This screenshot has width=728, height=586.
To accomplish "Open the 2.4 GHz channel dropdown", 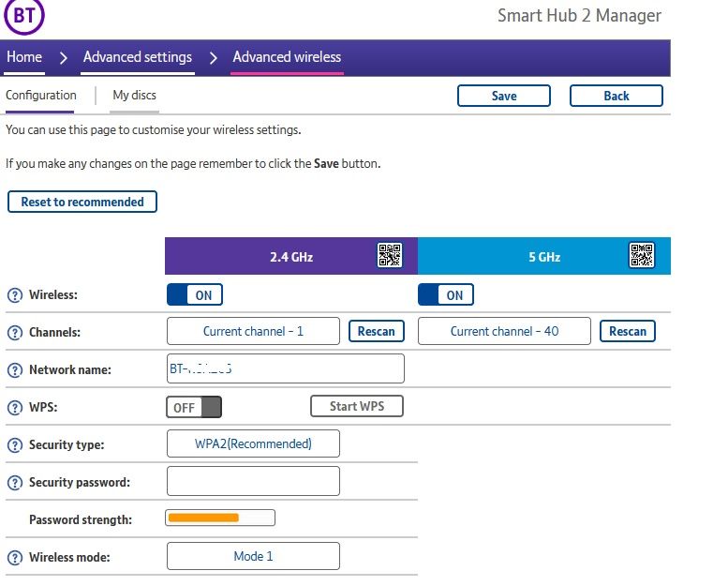I will tap(253, 331).
